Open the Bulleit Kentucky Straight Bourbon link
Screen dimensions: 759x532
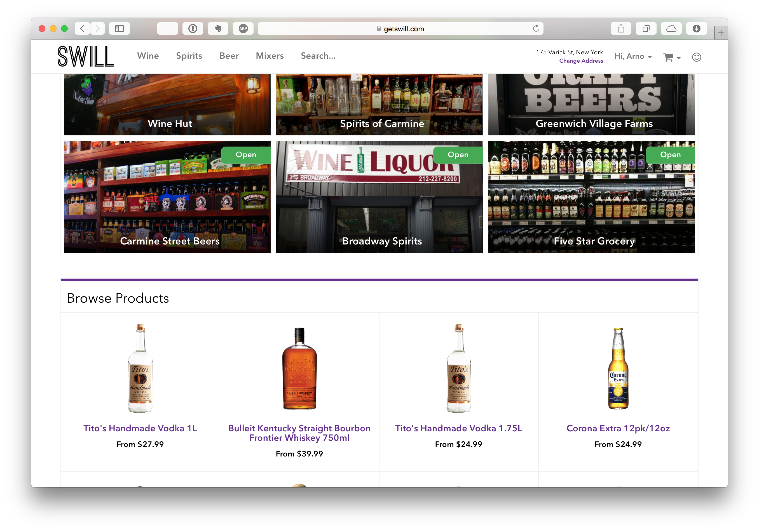(x=299, y=433)
